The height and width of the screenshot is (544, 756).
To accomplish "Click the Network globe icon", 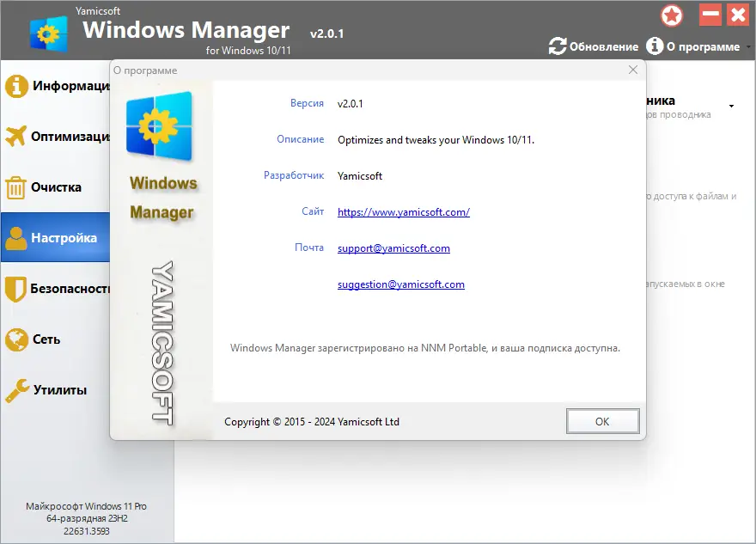I will pyautogui.click(x=16, y=339).
